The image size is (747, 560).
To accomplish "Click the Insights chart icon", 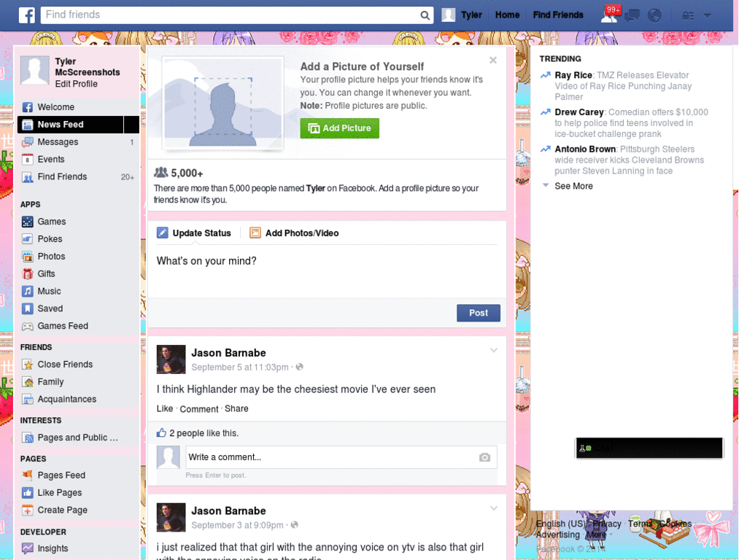I will [x=28, y=548].
